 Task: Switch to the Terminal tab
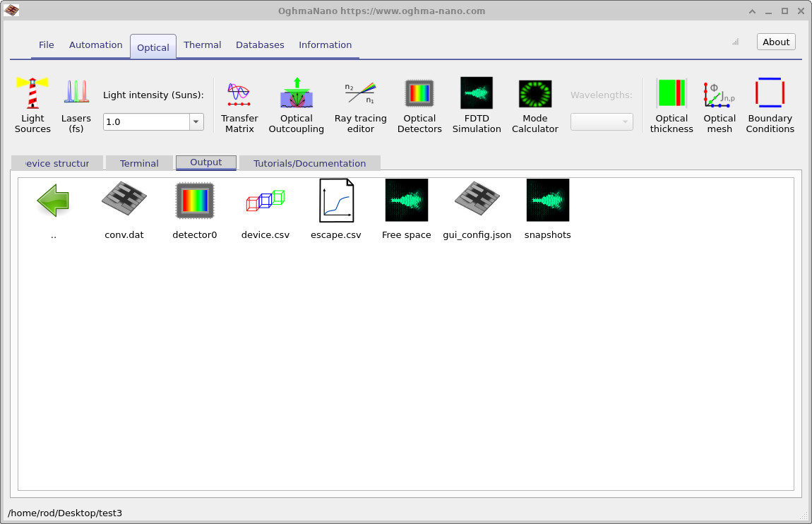[x=139, y=163]
